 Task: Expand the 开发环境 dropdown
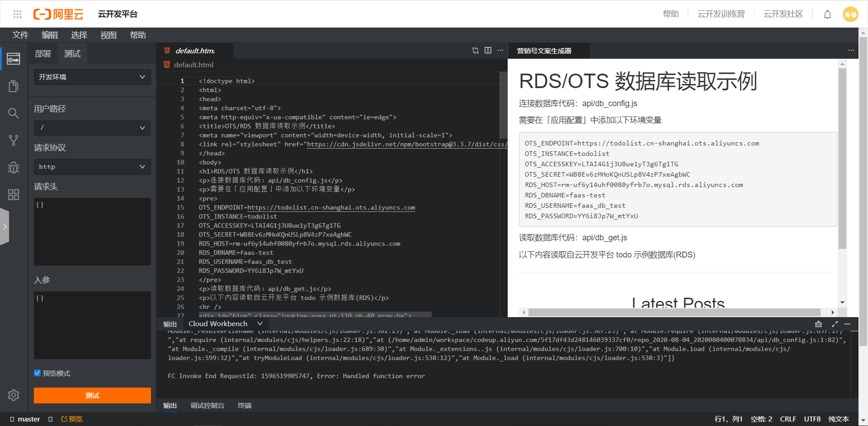[x=92, y=77]
